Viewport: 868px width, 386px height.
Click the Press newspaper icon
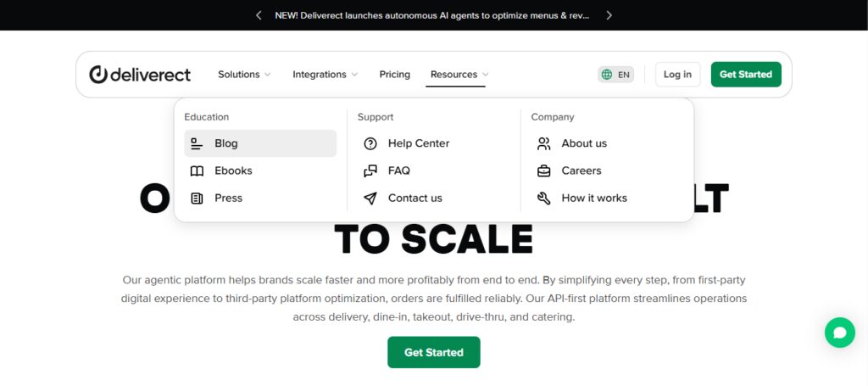197,199
